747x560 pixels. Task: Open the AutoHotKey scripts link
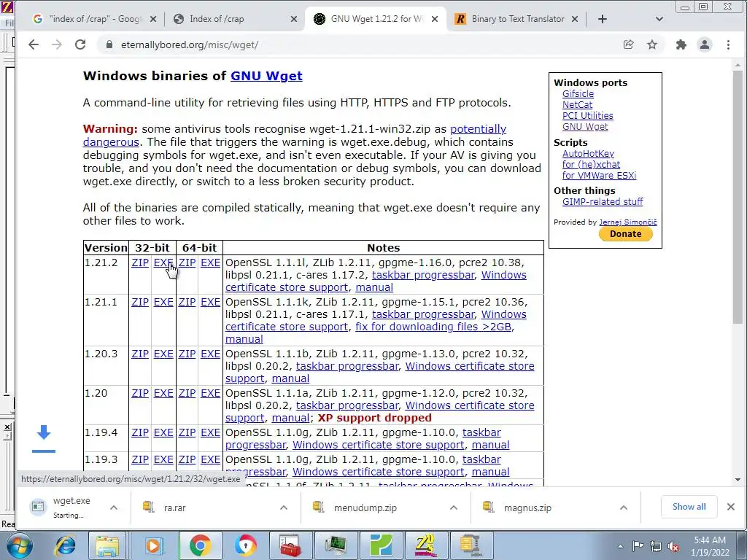click(x=588, y=154)
